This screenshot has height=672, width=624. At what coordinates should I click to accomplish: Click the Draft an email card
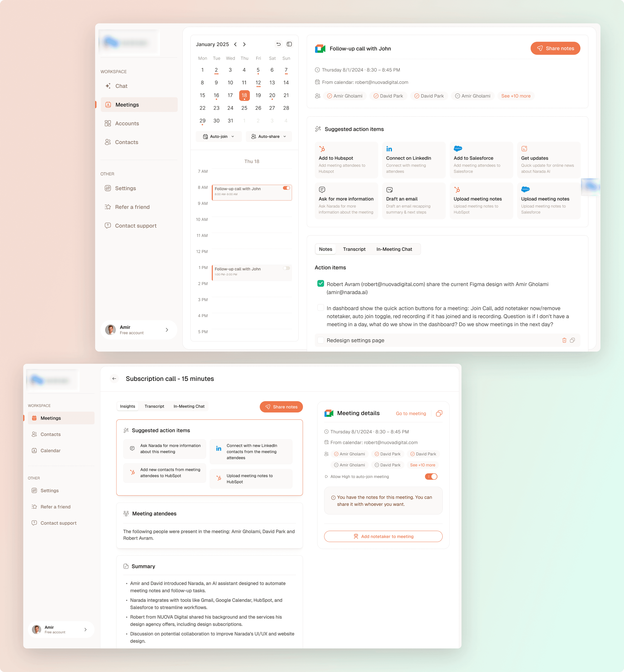(414, 201)
